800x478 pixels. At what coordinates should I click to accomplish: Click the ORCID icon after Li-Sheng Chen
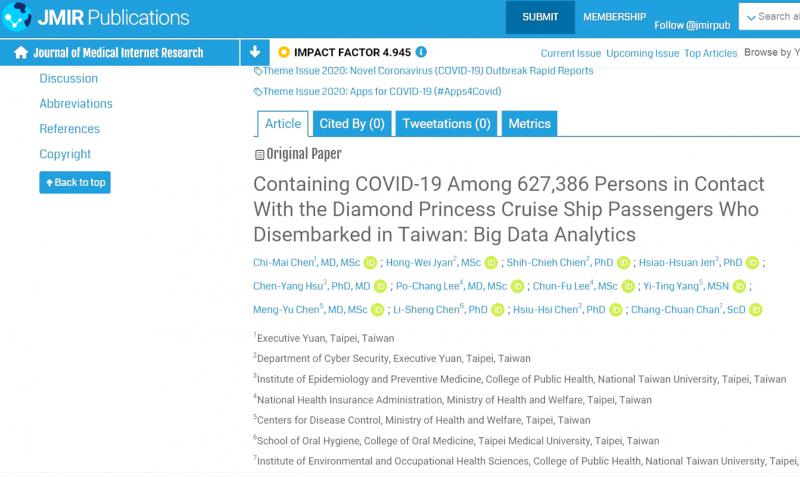pos(497,310)
